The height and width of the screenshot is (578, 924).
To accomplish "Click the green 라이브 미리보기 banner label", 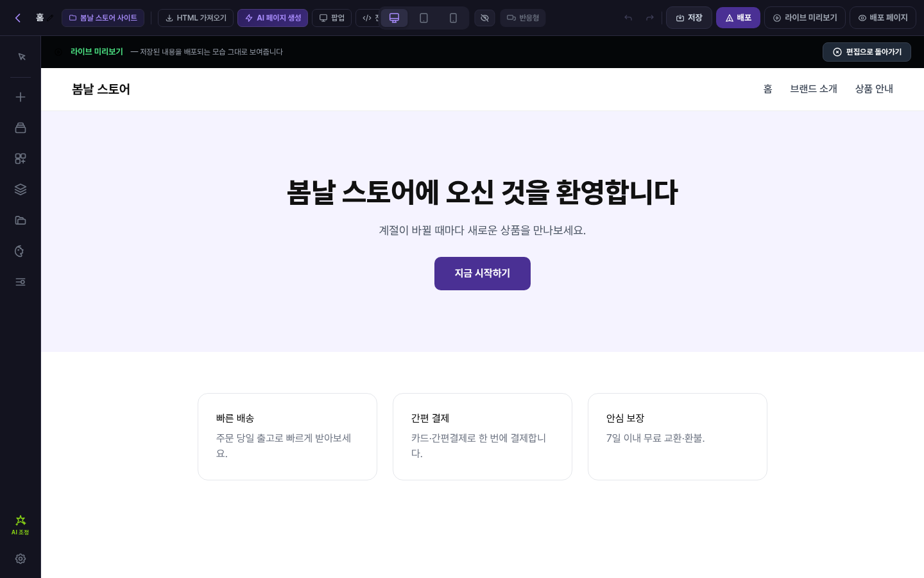I will coord(97,52).
